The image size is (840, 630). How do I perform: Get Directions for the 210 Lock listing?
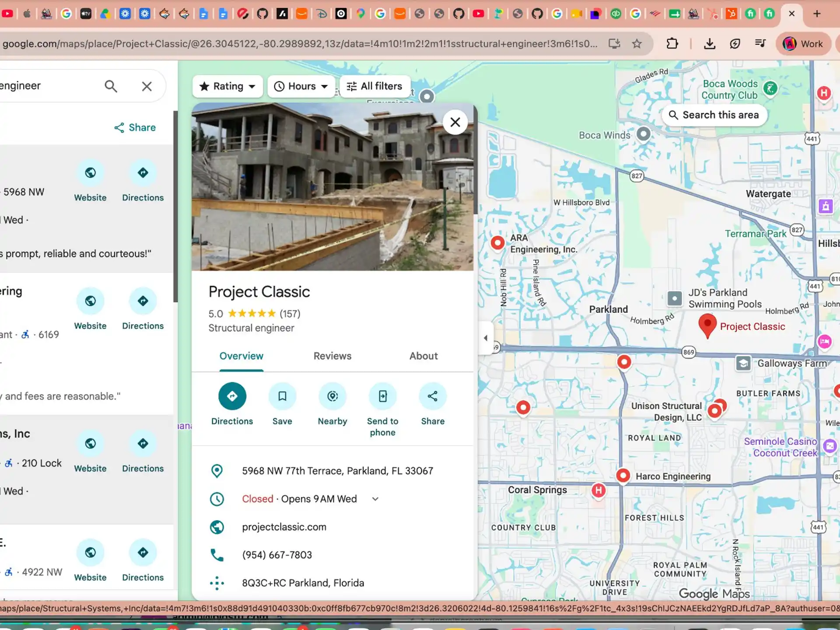(x=143, y=452)
